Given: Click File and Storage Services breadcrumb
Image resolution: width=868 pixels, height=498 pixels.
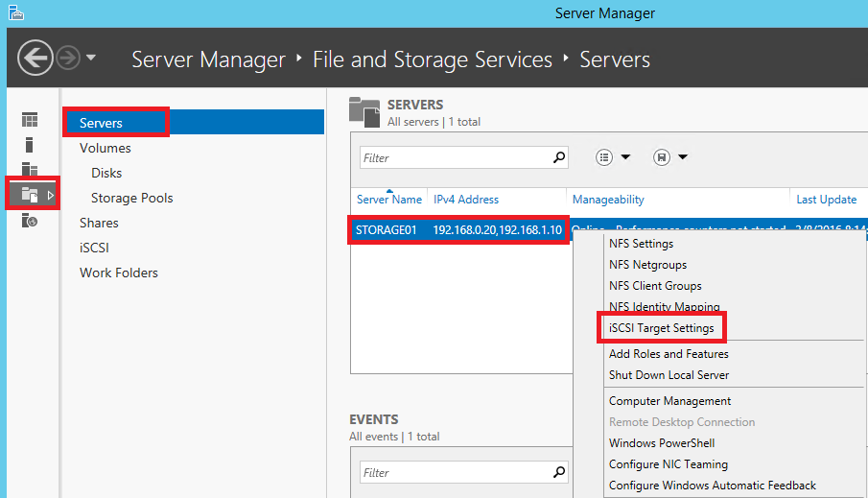Looking at the screenshot, I should [x=433, y=59].
